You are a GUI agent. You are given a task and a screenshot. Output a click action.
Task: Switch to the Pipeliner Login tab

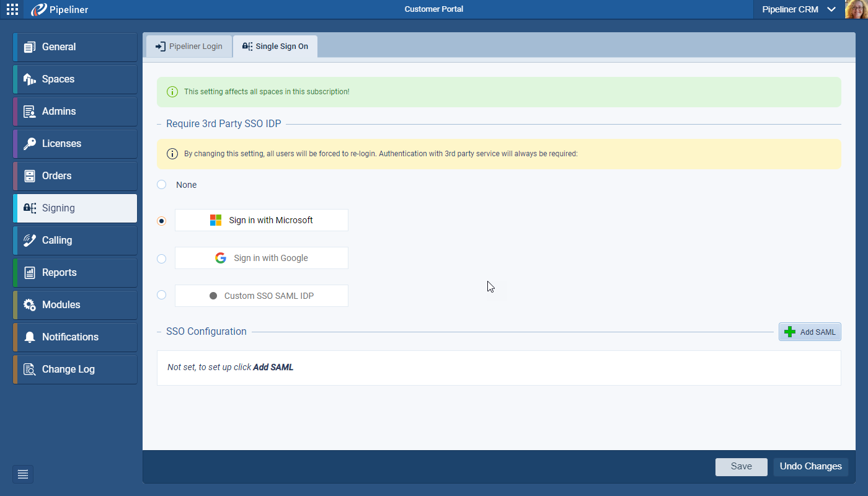pos(189,46)
